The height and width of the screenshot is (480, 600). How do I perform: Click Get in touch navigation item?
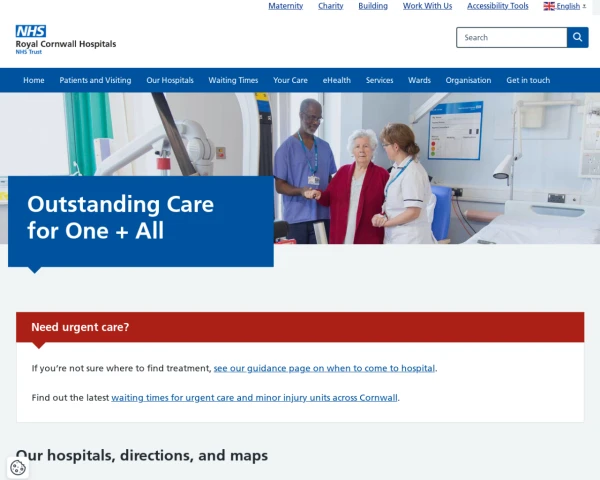click(528, 80)
